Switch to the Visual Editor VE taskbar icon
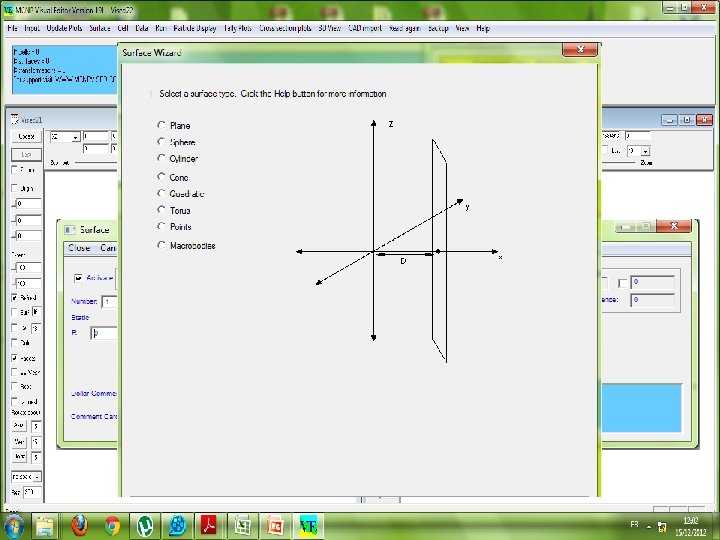Image resolution: width=720 pixels, height=540 pixels. point(308,526)
